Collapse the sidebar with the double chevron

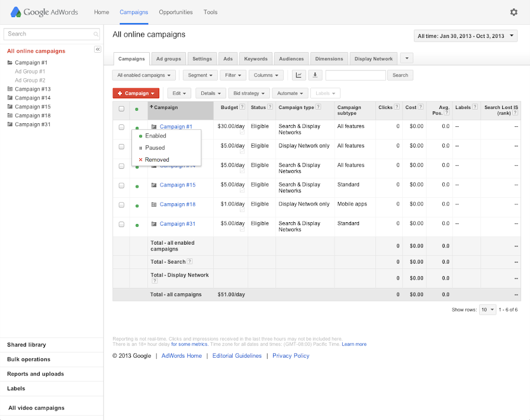pyautogui.click(x=98, y=49)
